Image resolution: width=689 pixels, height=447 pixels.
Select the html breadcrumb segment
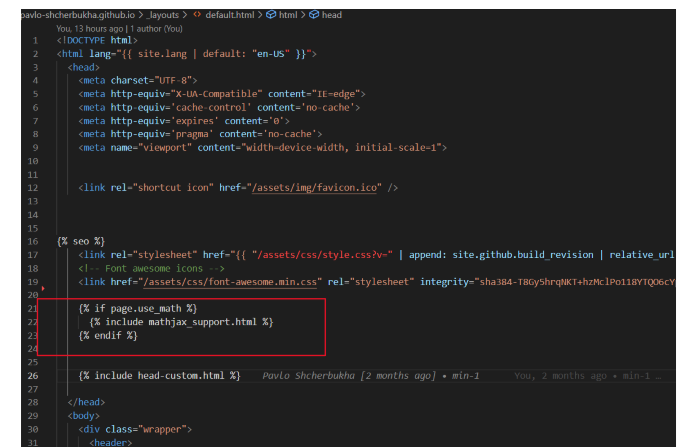(x=288, y=15)
